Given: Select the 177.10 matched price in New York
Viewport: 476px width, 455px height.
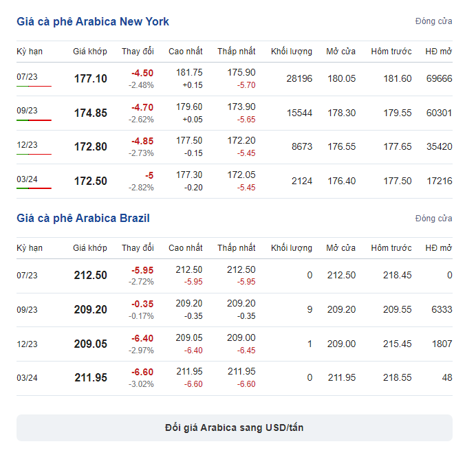Looking at the screenshot, I should (91, 79).
